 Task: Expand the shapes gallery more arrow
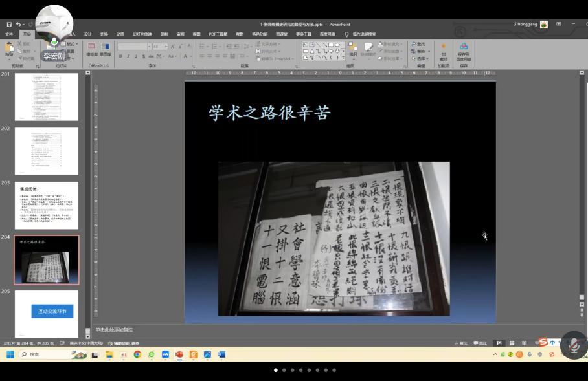click(341, 57)
